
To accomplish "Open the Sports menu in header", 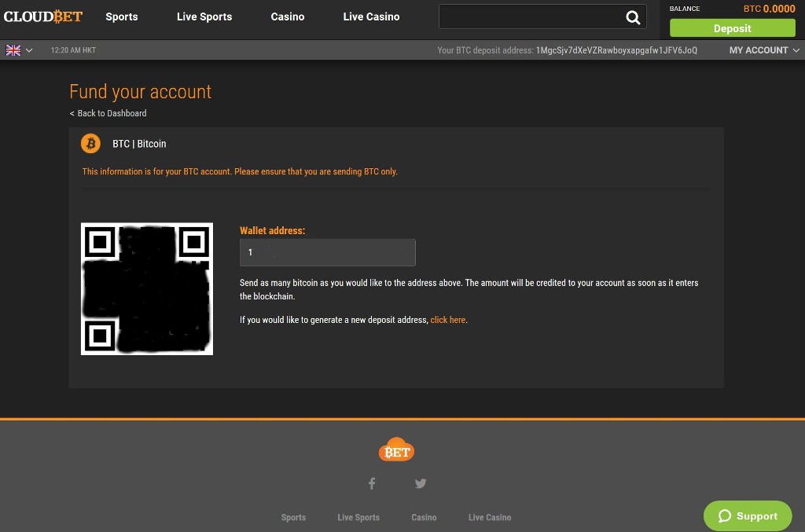I will click(x=122, y=17).
